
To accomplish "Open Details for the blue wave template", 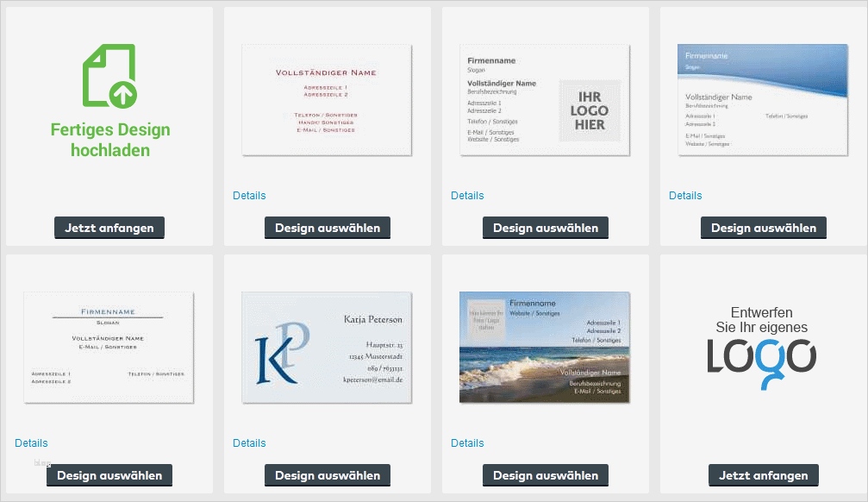I will 685,196.
